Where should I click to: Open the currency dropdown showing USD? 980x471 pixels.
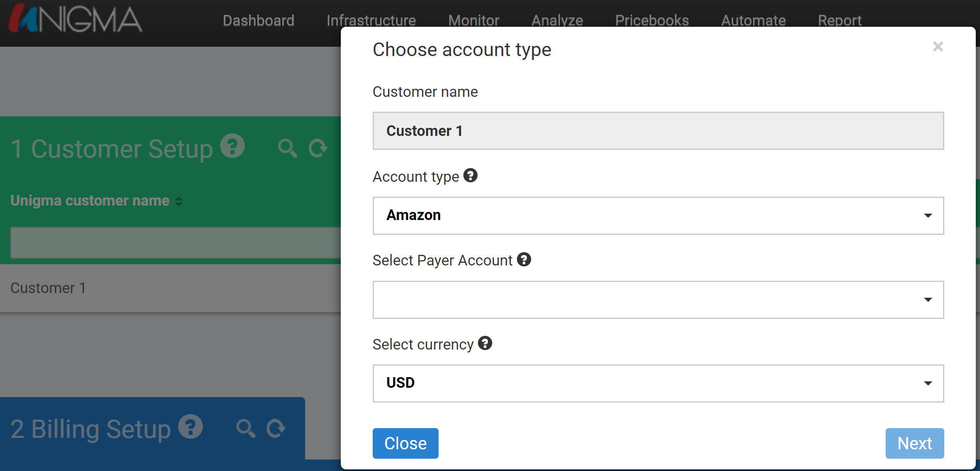(x=658, y=383)
